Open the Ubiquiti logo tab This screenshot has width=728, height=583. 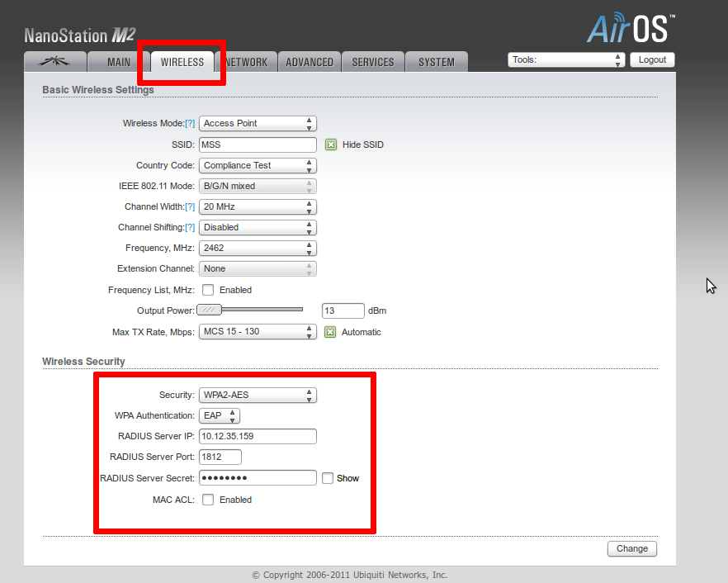[x=55, y=62]
